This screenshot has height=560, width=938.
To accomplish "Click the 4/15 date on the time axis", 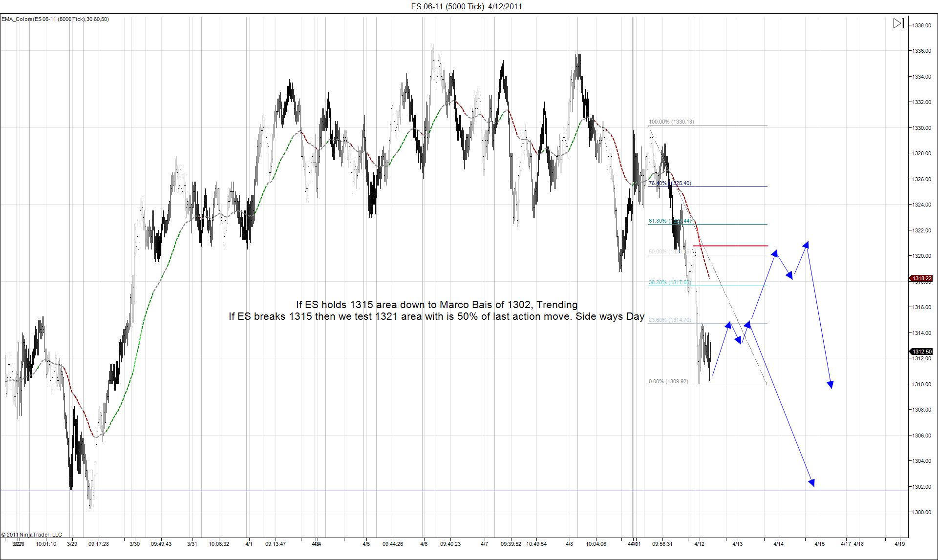I will point(819,543).
